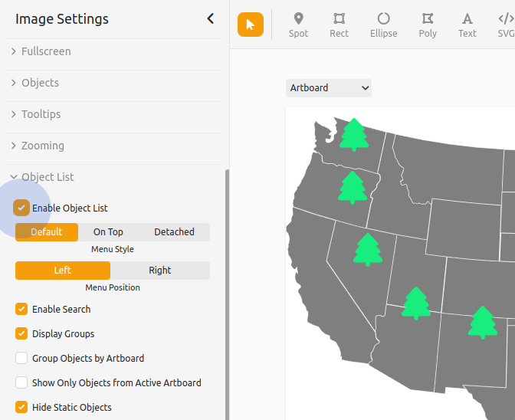Set menu position to Right

coord(159,271)
